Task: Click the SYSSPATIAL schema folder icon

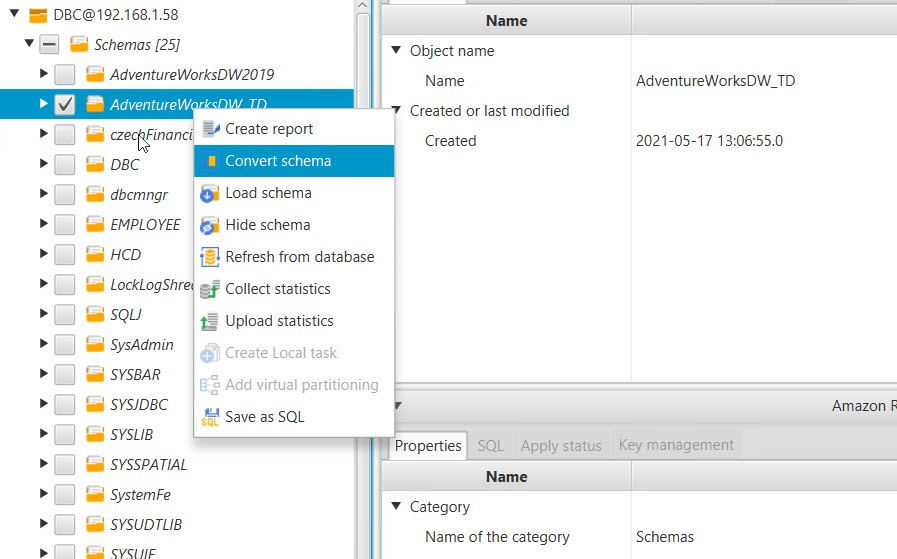Action: click(94, 463)
